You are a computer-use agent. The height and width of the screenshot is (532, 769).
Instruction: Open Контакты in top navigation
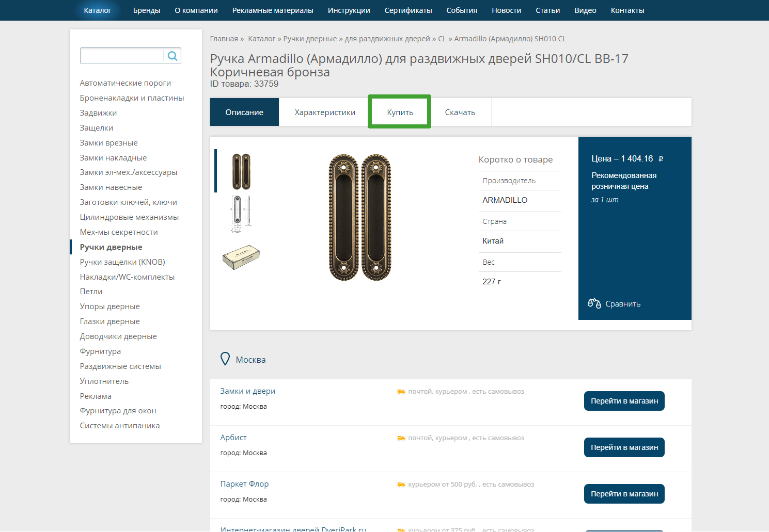(x=627, y=10)
